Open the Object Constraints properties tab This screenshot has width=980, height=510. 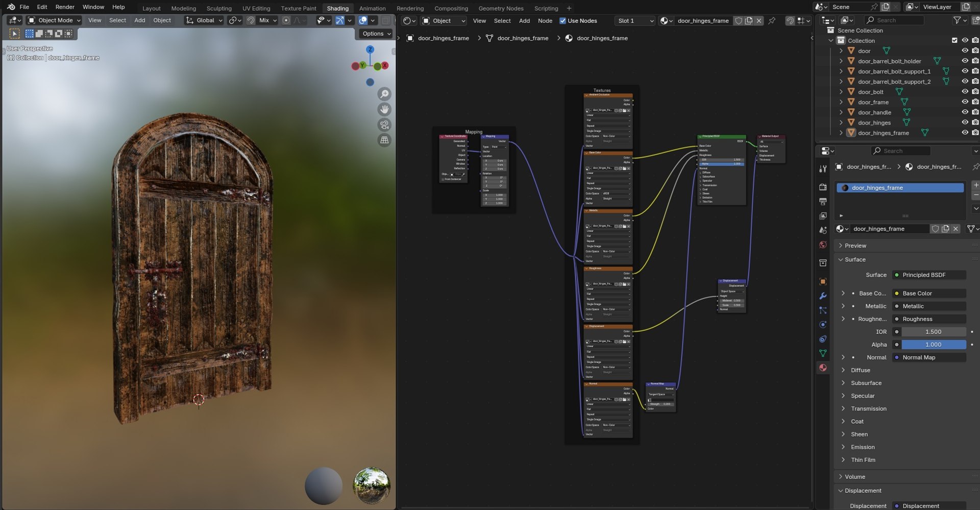coord(823,338)
